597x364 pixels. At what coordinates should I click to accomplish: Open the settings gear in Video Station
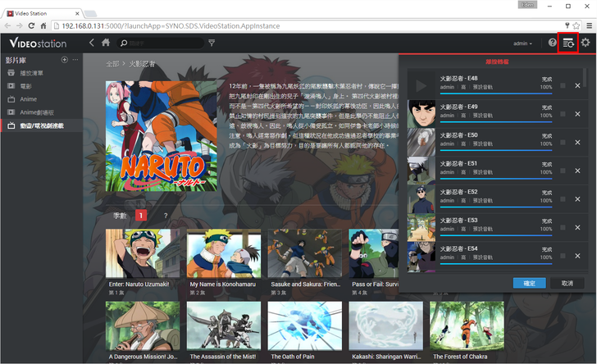pos(586,43)
